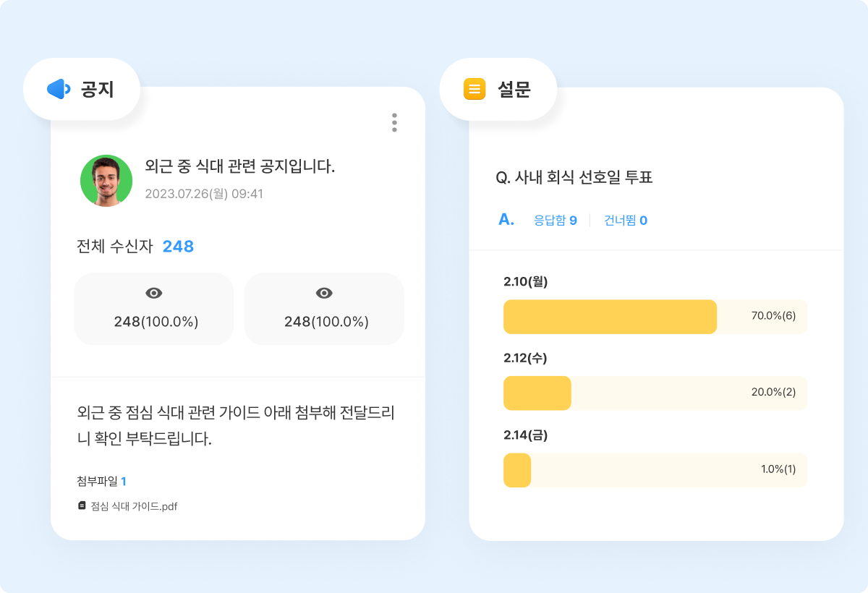Open the three-dot options menu
This screenshot has width=868, height=593.
[394, 123]
